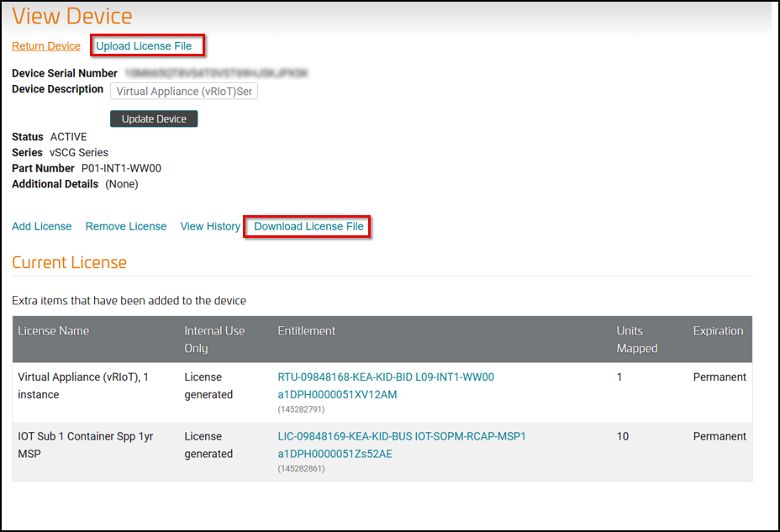
Task: Click the entitlement ID (145282861)
Action: tap(301, 468)
